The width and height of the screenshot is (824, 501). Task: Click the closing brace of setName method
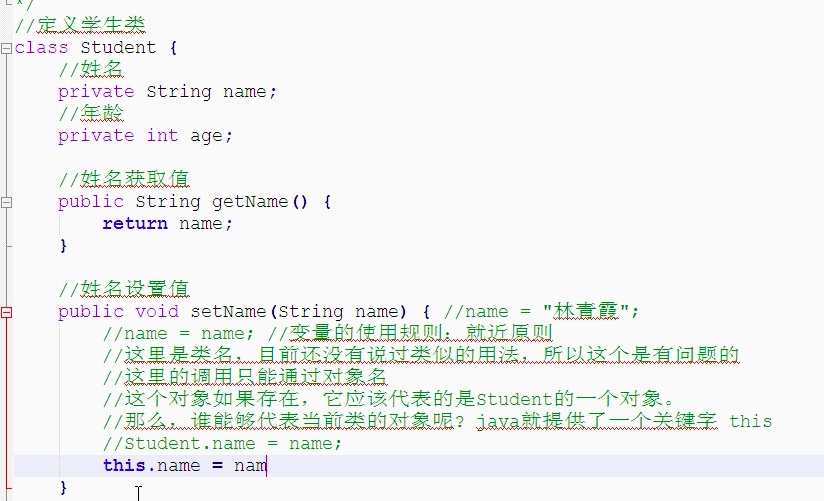tap(63, 488)
